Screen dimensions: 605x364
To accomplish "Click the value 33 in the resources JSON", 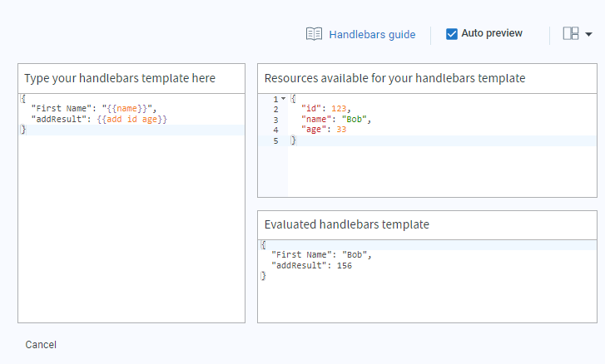I will (341, 130).
